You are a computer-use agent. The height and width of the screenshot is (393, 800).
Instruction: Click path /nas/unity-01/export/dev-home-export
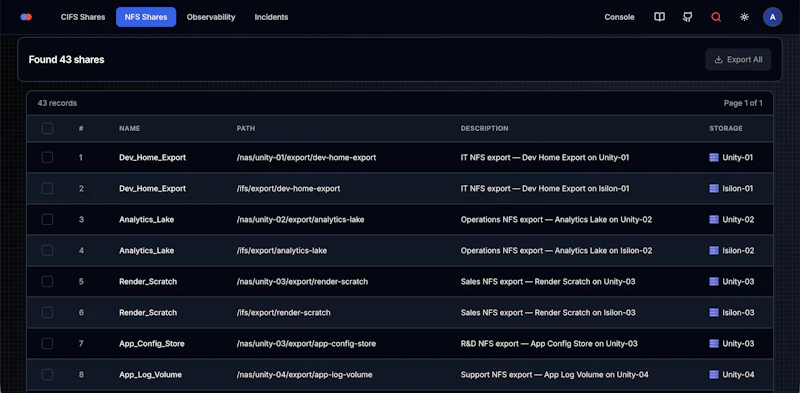pos(306,158)
